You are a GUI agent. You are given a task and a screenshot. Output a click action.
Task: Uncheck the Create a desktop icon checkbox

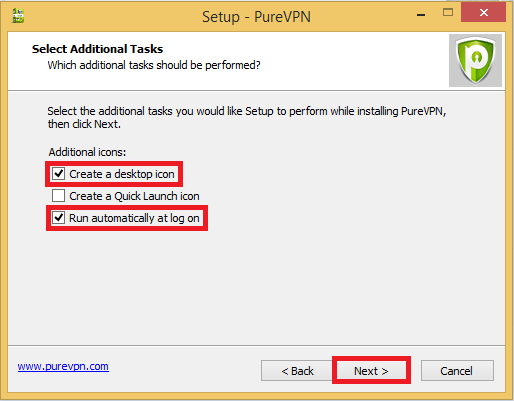pos(58,174)
